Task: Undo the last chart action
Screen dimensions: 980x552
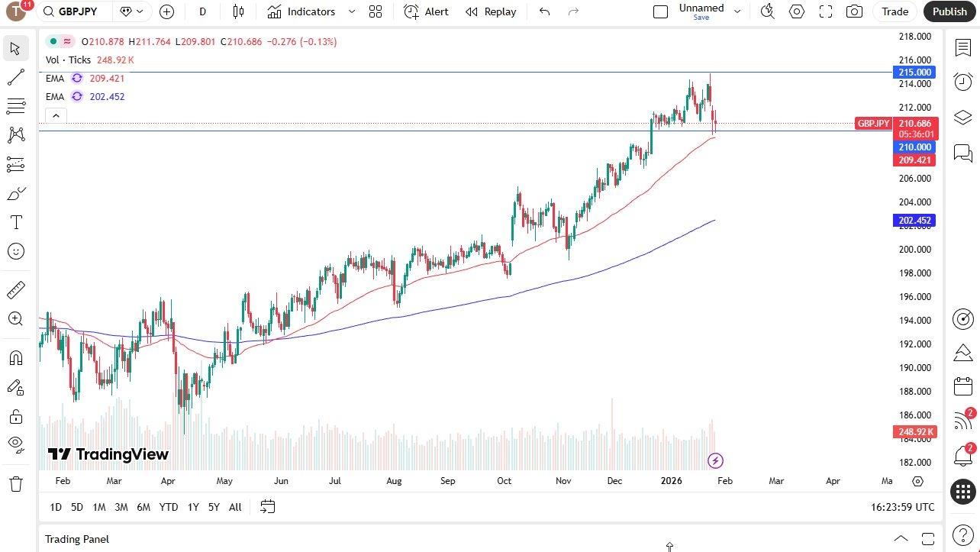Action: click(x=543, y=11)
